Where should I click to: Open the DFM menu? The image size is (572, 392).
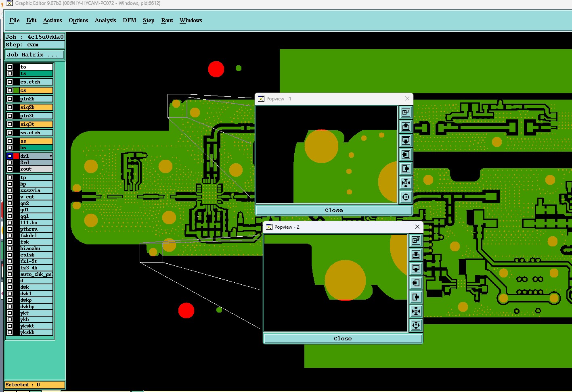(x=130, y=20)
